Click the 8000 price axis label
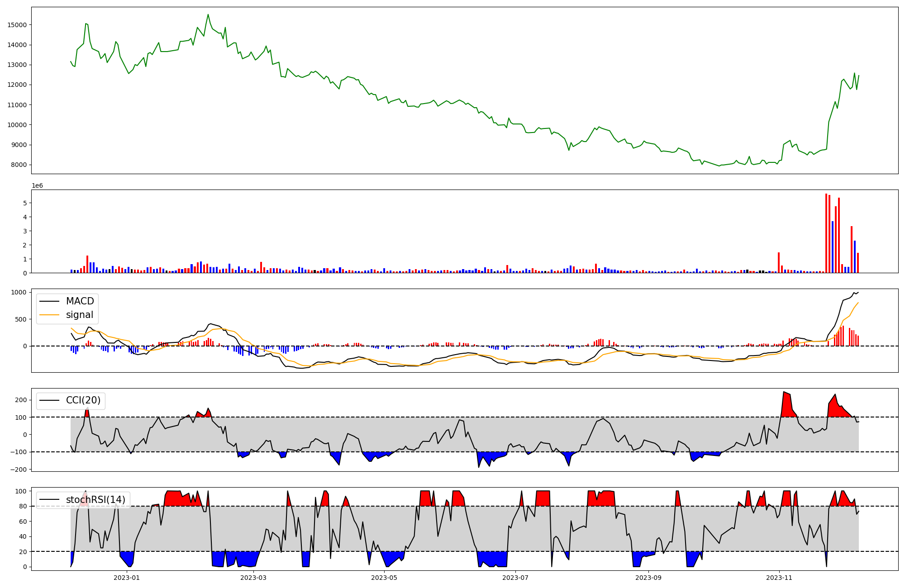This screenshot has height=588, width=905. [x=19, y=165]
